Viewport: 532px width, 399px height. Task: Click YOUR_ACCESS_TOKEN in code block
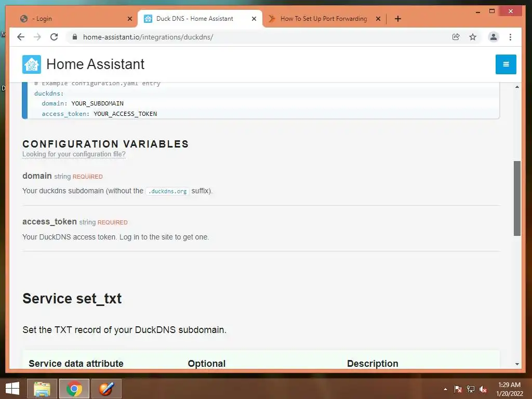tap(125, 114)
